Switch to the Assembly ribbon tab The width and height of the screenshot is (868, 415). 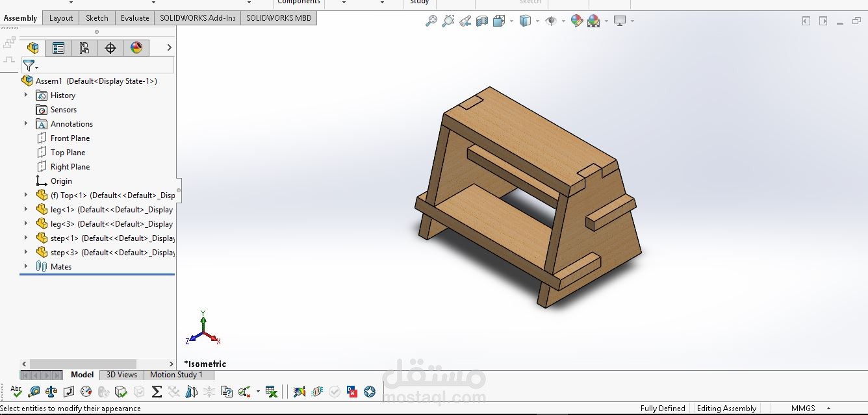pyautogui.click(x=21, y=18)
